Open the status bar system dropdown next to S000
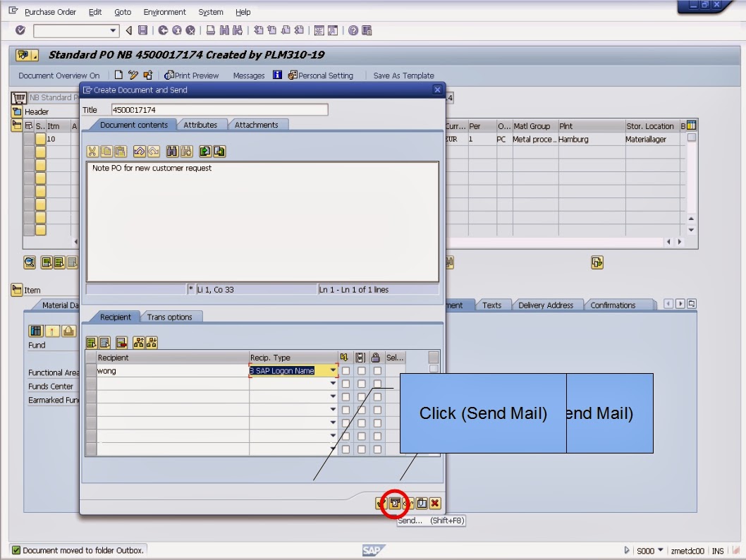Viewport: 746px width, 560px height. [x=661, y=551]
